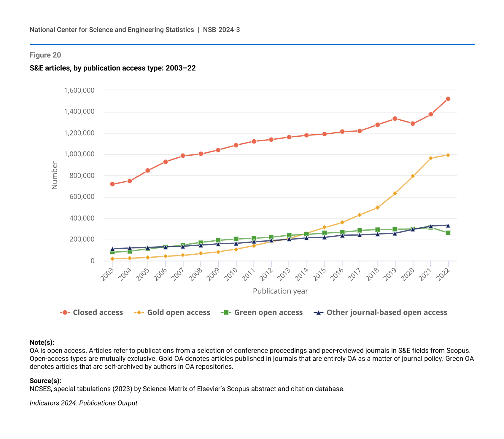This screenshot has height=439, width=504.
Task: Click the Closed access dot for 2003
Action: coord(112,184)
